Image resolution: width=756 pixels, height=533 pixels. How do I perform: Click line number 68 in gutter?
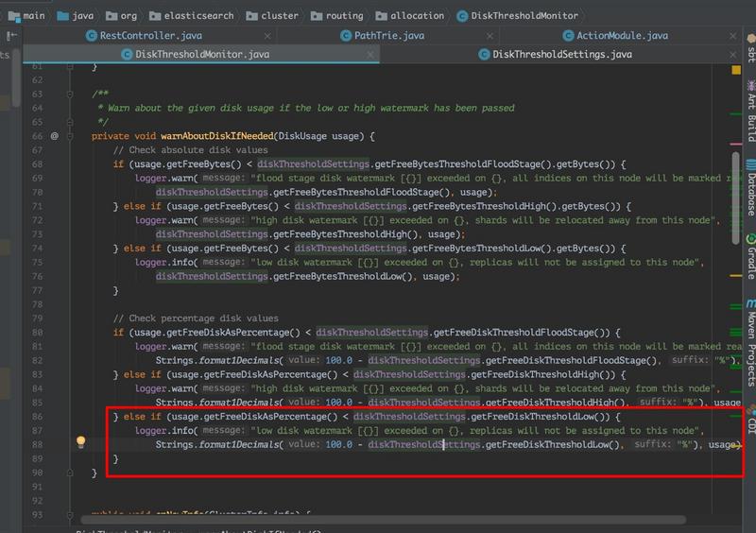click(x=38, y=164)
